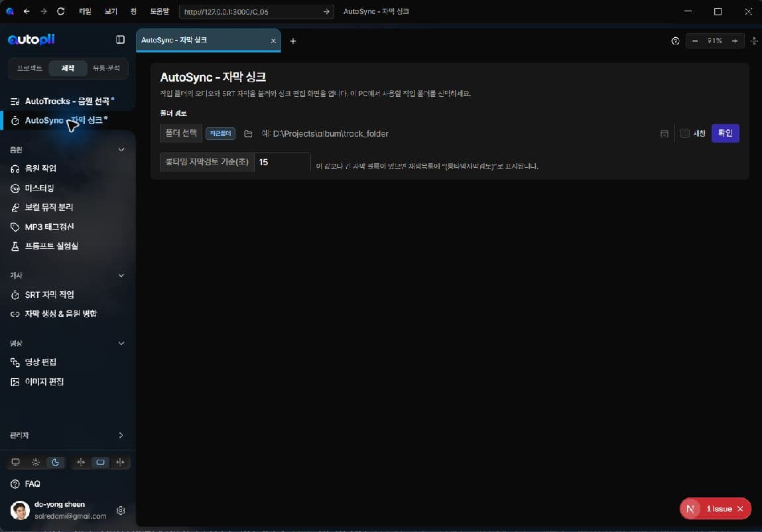Click the 롱타임 자막검토 기준 value field
The height and width of the screenshot is (532, 762).
coord(283,162)
